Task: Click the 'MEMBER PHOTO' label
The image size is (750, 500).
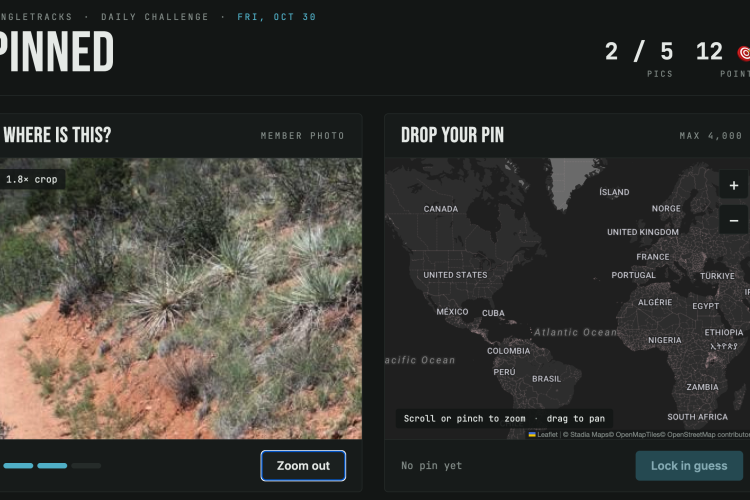Action: 302,136
